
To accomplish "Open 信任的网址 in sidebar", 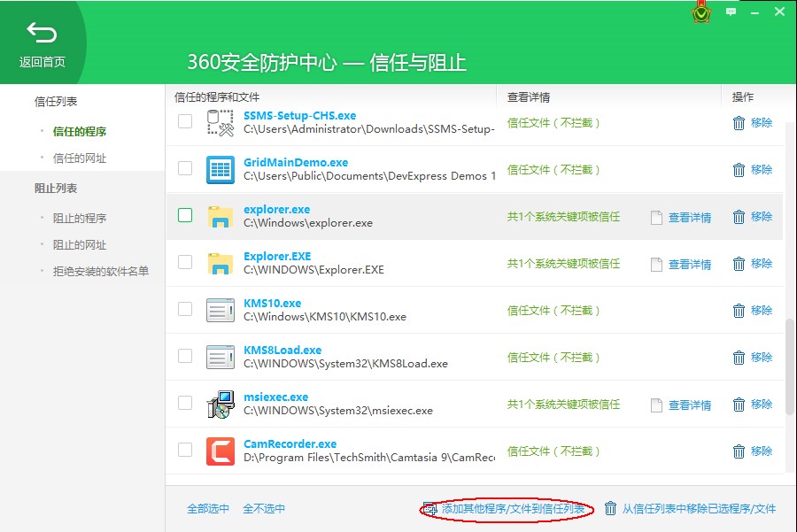I will (x=80, y=158).
